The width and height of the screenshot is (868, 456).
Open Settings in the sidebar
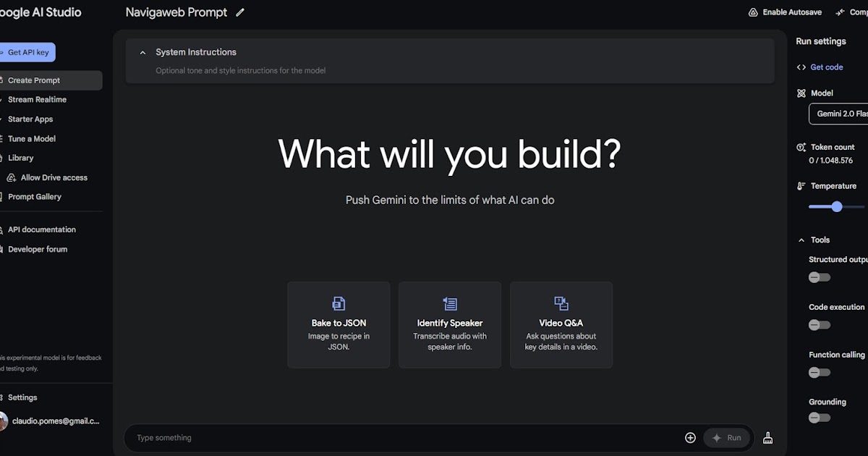point(22,397)
